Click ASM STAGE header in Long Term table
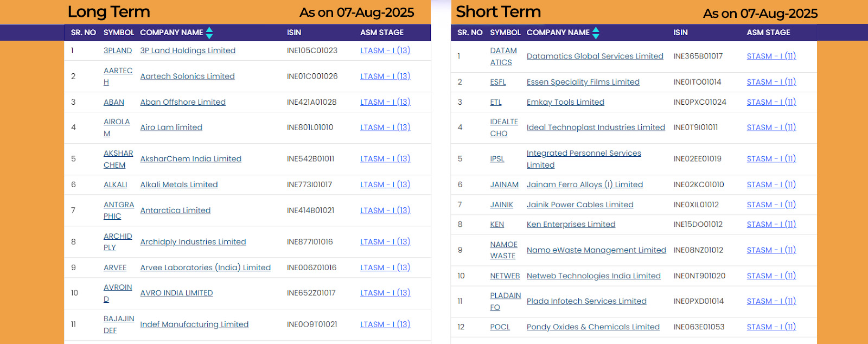Screen dimensions: 868x344 pos(382,33)
